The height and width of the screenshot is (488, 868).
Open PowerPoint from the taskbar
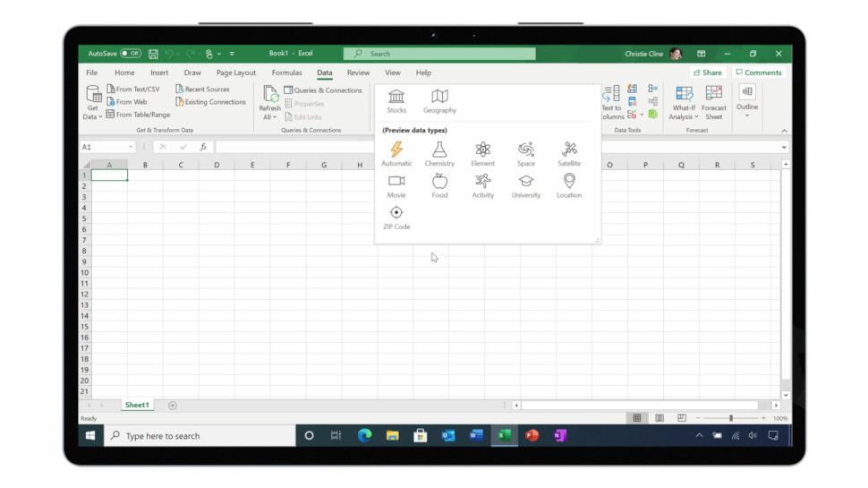pyautogui.click(x=532, y=435)
